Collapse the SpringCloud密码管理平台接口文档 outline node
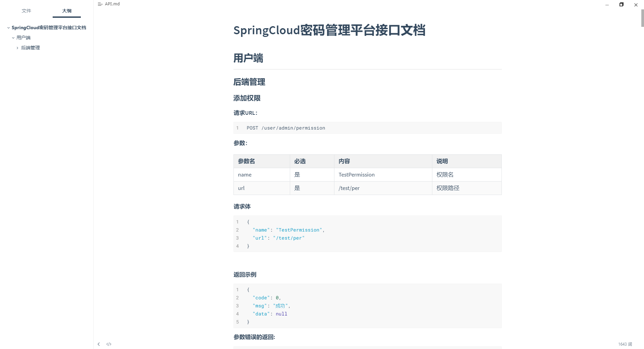 pyautogui.click(x=8, y=28)
